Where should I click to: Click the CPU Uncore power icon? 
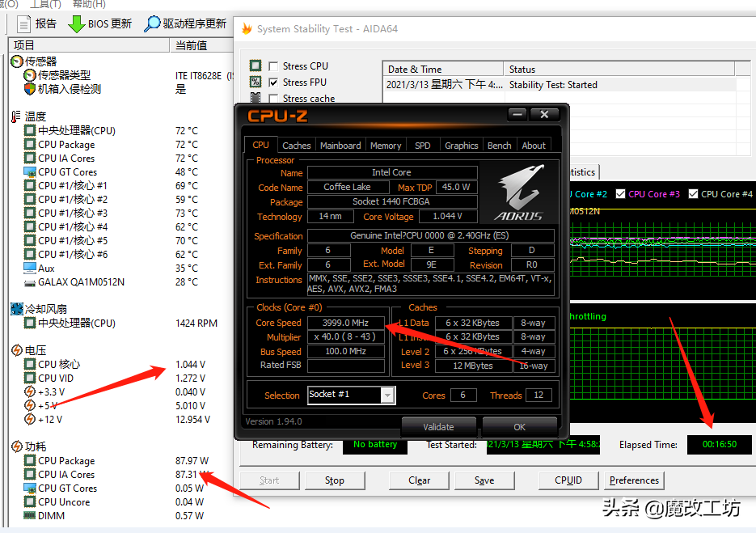click(30, 502)
